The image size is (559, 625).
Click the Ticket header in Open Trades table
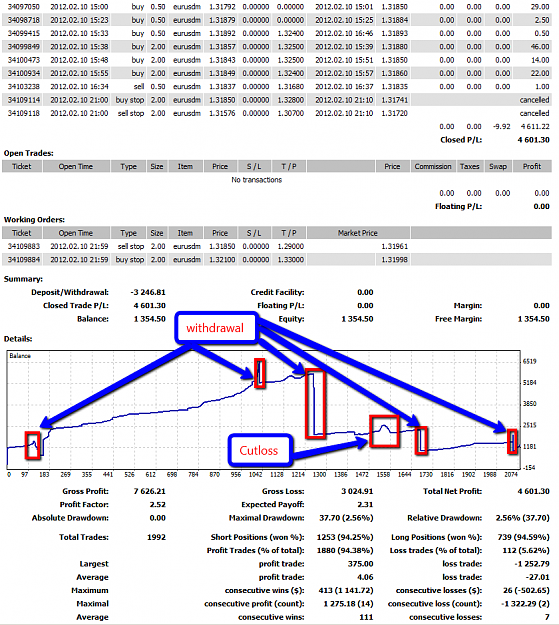pos(22,166)
